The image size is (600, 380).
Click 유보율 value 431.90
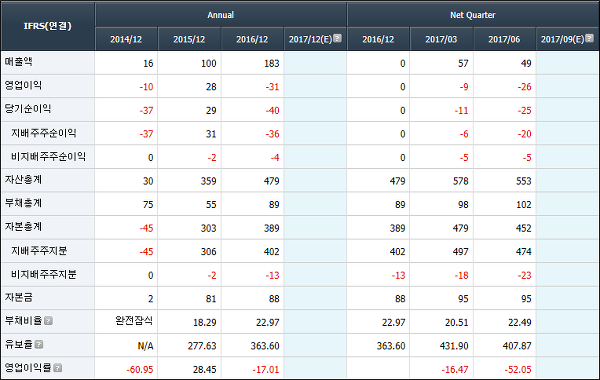(x=454, y=346)
